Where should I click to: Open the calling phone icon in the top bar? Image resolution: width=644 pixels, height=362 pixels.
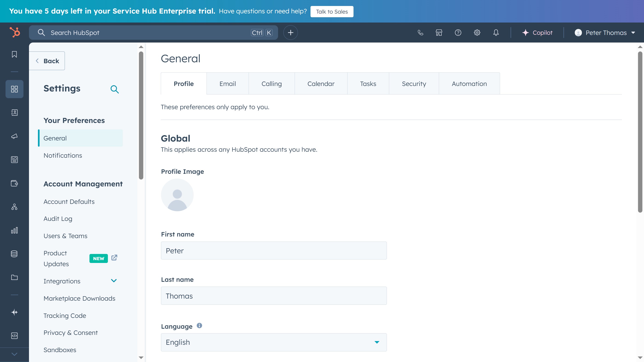click(420, 32)
